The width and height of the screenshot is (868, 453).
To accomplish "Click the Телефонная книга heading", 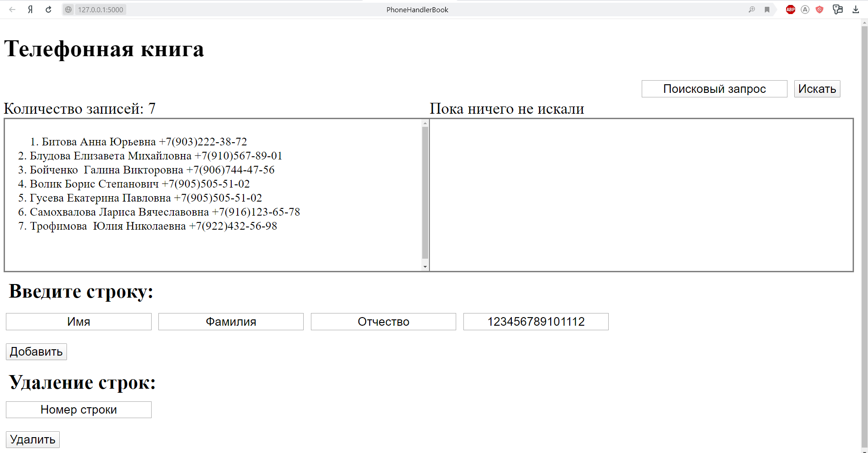I will [x=104, y=49].
